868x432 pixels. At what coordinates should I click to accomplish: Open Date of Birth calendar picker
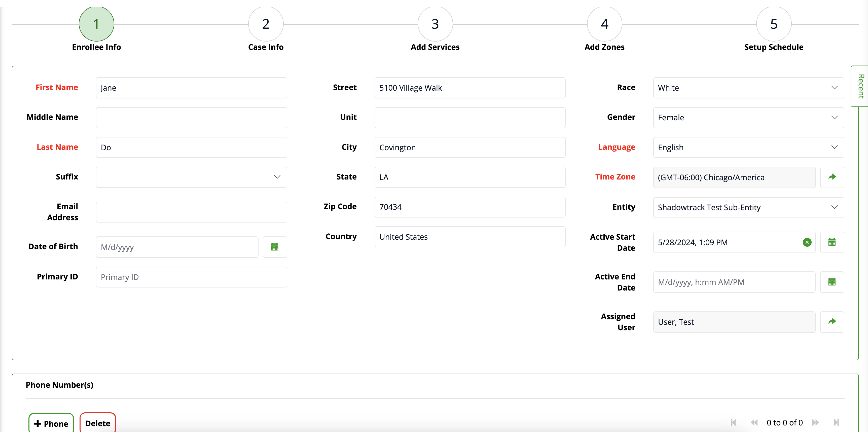click(275, 247)
